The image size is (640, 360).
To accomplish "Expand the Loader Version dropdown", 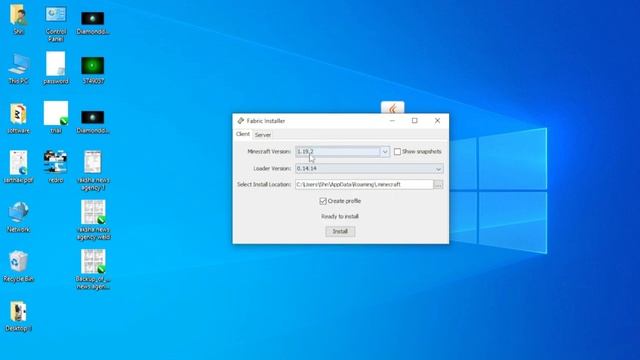I will point(438,169).
